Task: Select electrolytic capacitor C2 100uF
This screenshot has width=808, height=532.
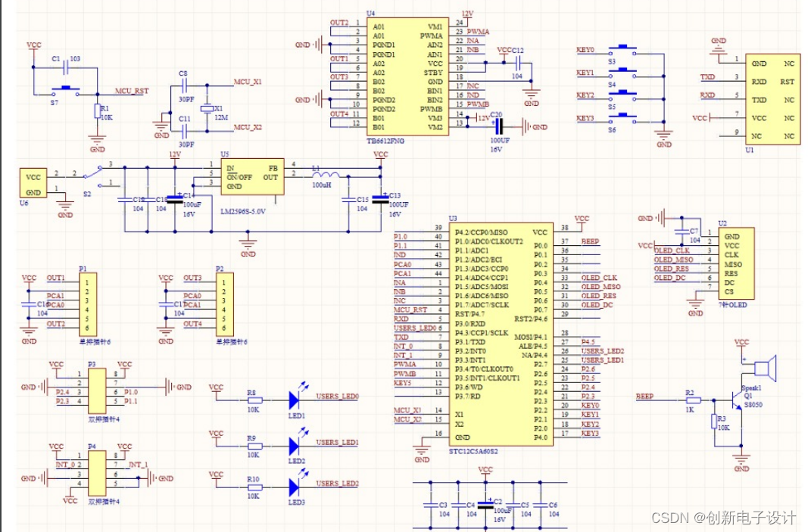Action: tap(485, 505)
